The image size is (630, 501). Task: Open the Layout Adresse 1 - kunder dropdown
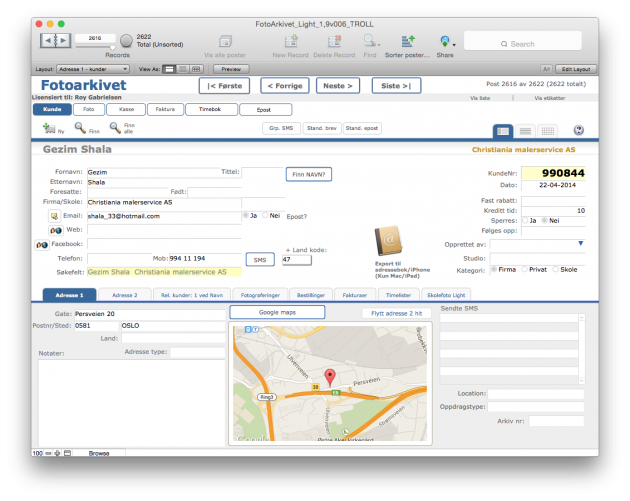[93, 69]
